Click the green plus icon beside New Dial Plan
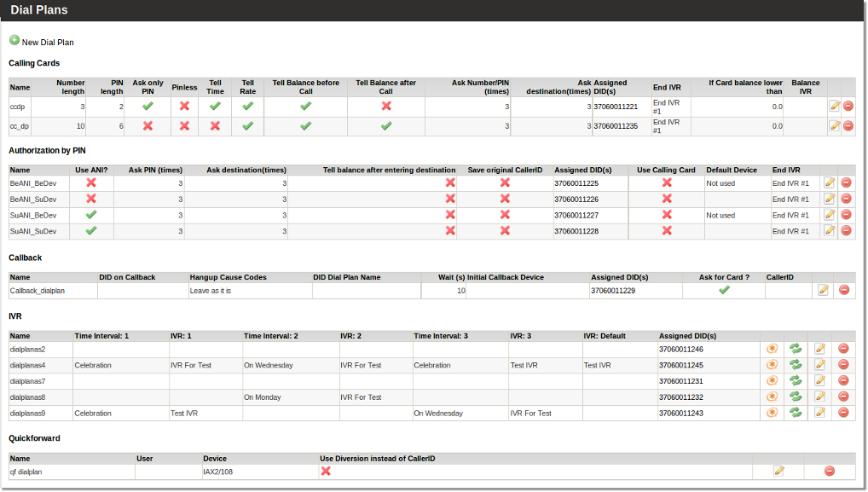Viewport: 868px width, 492px height. [14, 41]
